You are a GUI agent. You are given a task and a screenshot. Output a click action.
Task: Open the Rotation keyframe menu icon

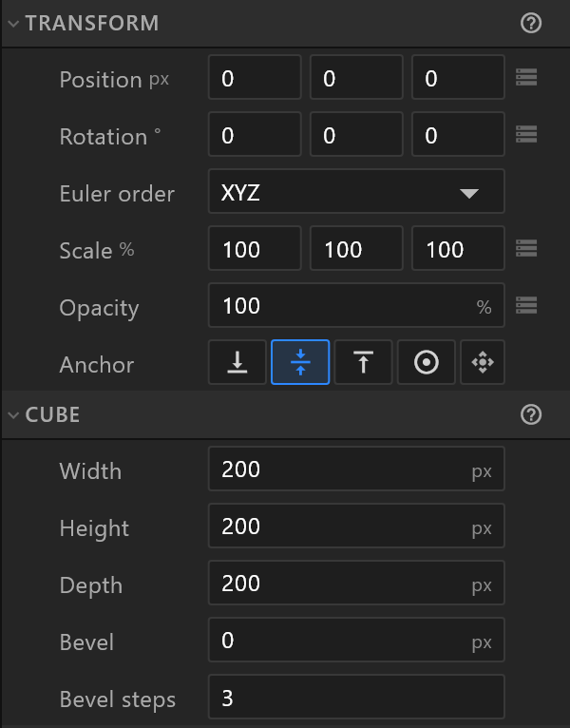[526, 134]
